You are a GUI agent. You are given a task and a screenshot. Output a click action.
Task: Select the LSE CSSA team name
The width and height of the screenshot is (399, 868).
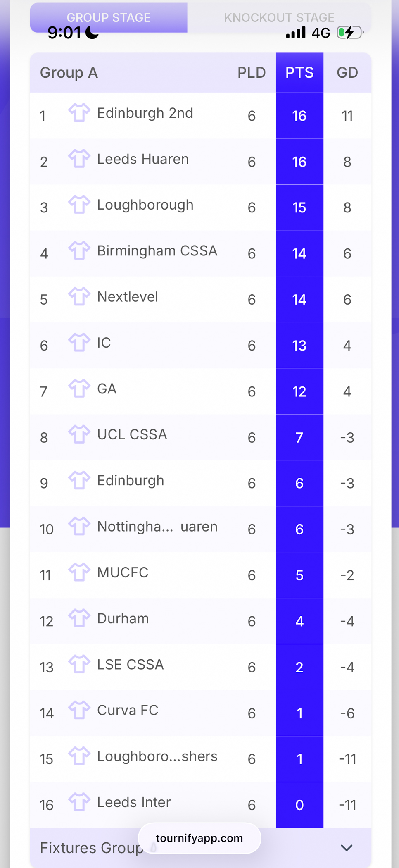130,665
